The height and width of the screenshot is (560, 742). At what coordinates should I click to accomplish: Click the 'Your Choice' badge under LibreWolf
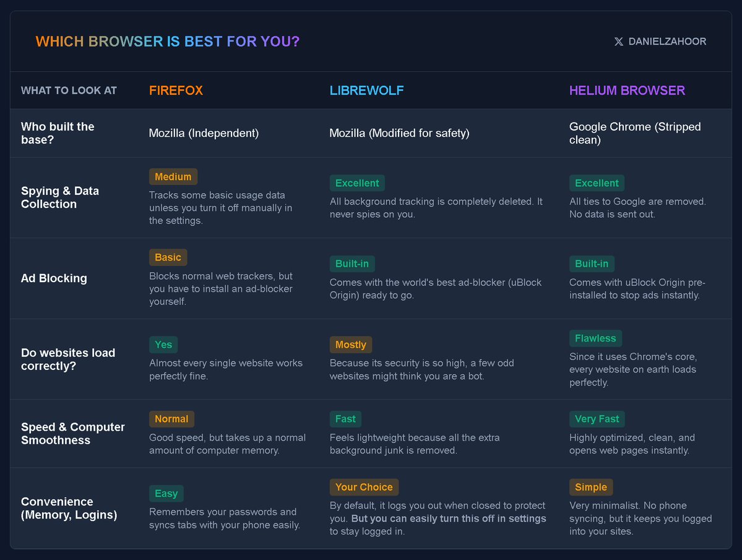(364, 487)
